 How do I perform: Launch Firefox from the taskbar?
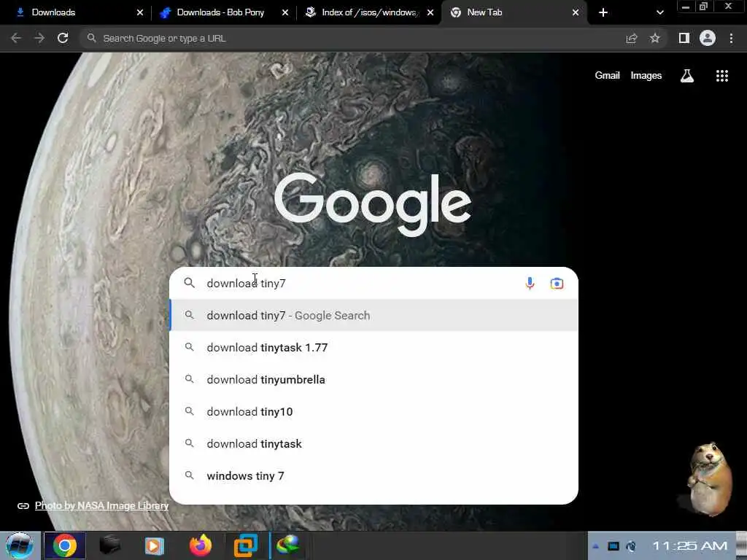pos(201,545)
